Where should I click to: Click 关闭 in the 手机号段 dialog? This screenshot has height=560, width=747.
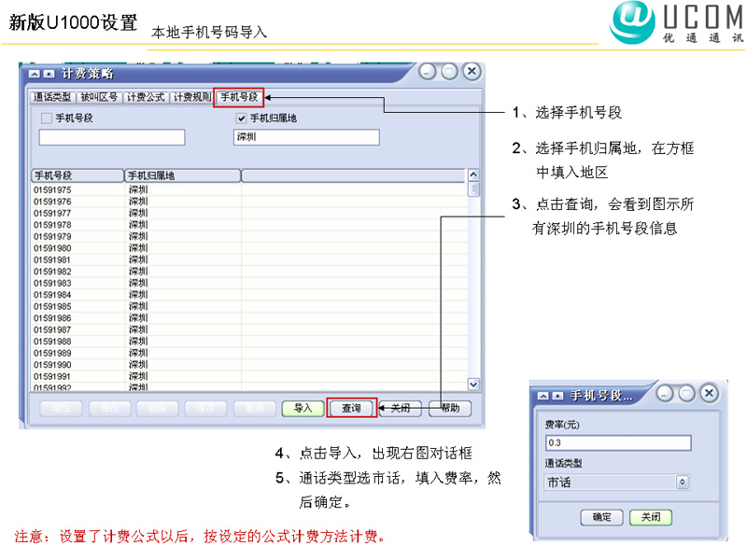[650, 518]
